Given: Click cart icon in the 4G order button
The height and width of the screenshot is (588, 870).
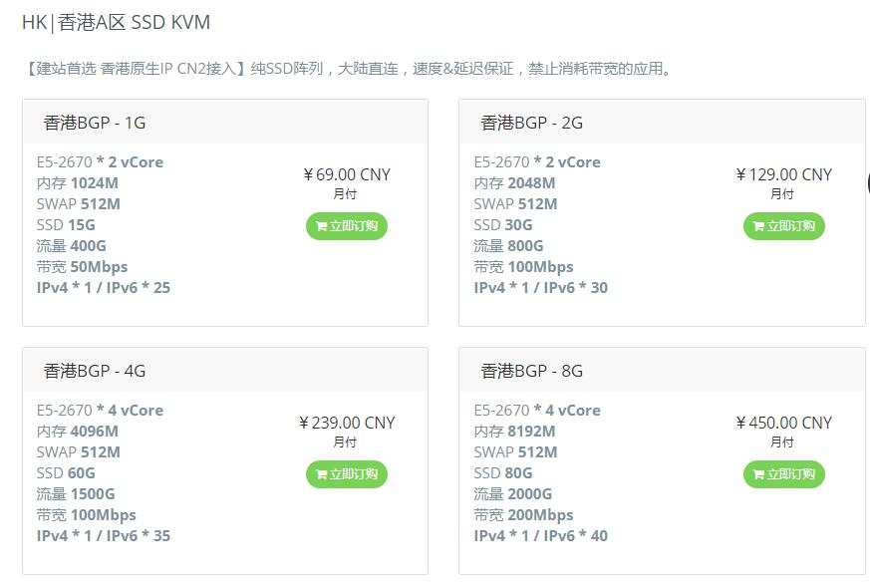Looking at the screenshot, I should 321,474.
